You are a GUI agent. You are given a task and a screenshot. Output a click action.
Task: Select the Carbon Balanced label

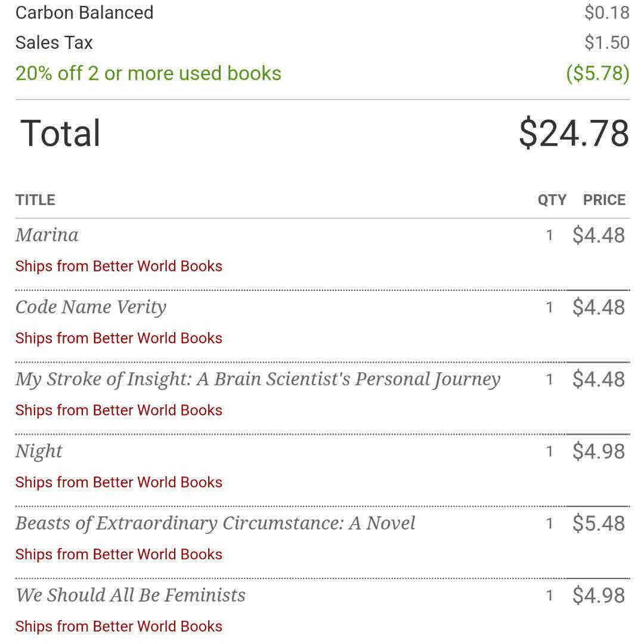[x=85, y=13]
